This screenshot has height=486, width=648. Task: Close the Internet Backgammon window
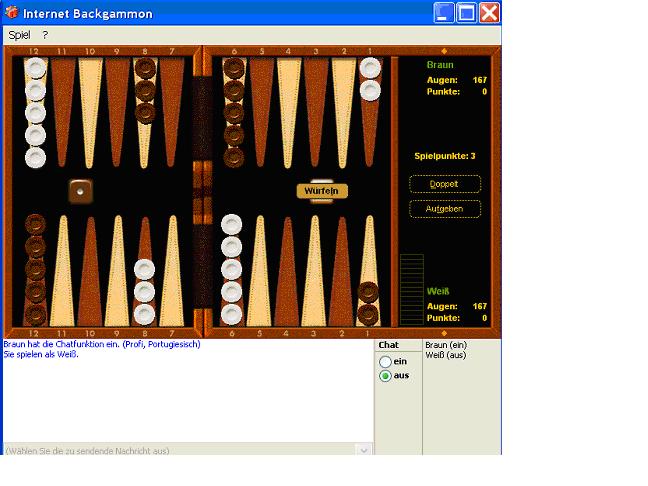click(489, 13)
